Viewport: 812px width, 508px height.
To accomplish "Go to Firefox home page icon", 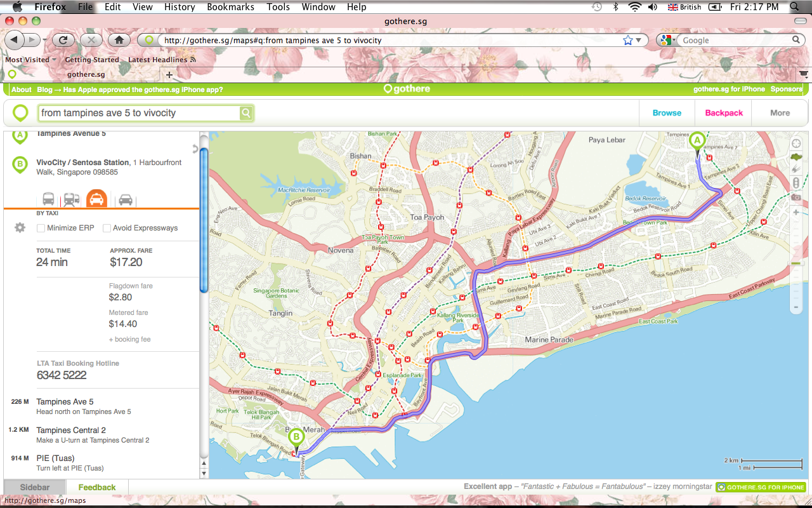I will pyautogui.click(x=119, y=40).
